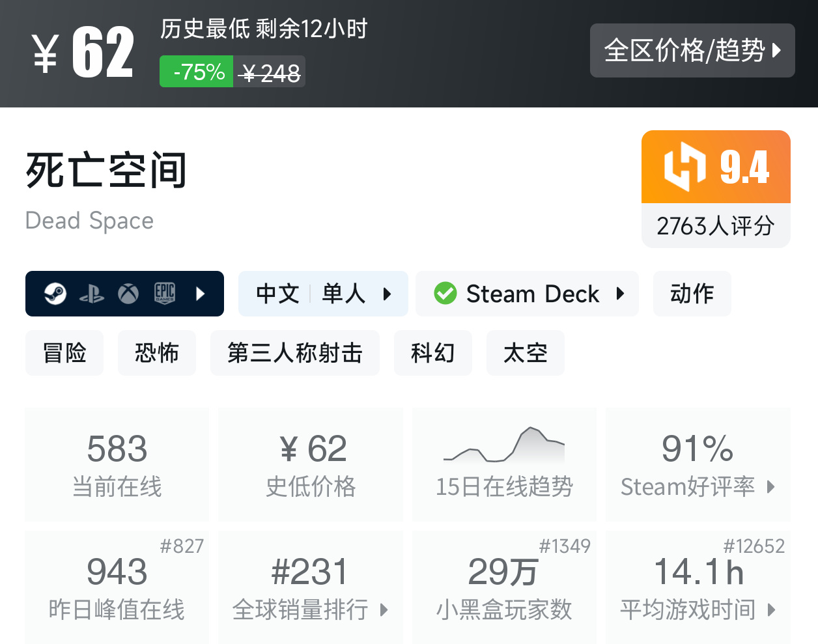Image resolution: width=818 pixels, height=644 pixels.
Task: Open 全区价格/趋势 regional price trends
Action: pyautogui.click(x=692, y=51)
